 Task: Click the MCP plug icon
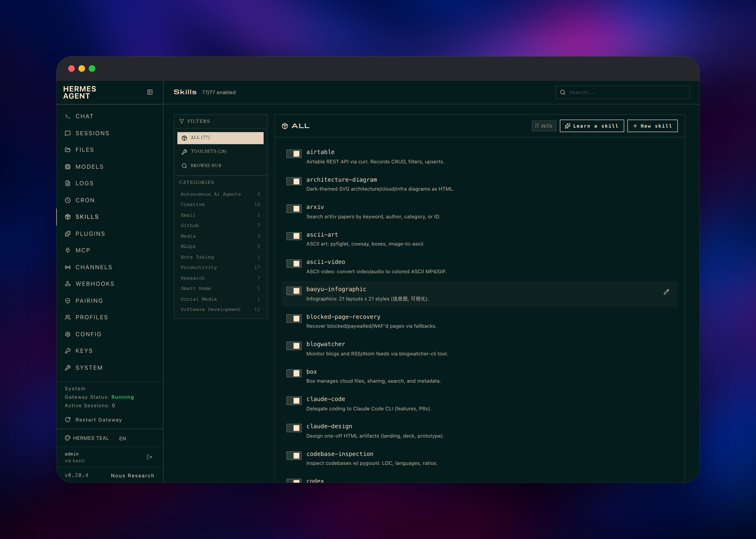pyautogui.click(x=68, y=250)
